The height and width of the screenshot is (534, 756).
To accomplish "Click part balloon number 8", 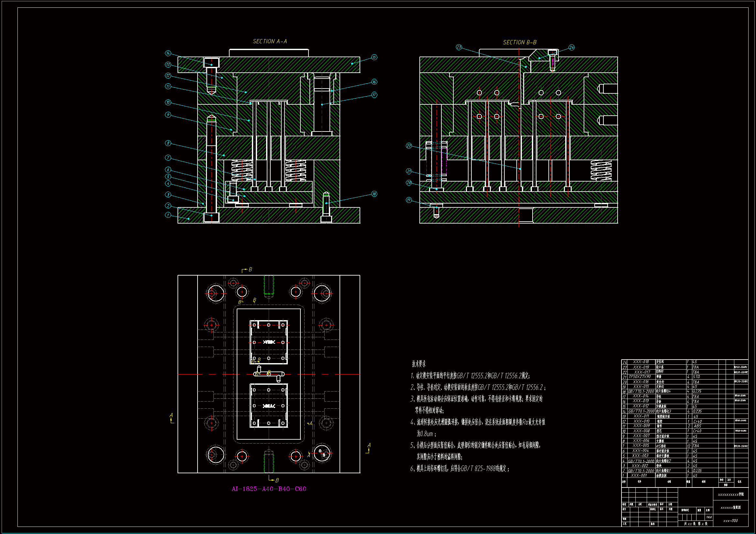I will (x=168, y=143).
